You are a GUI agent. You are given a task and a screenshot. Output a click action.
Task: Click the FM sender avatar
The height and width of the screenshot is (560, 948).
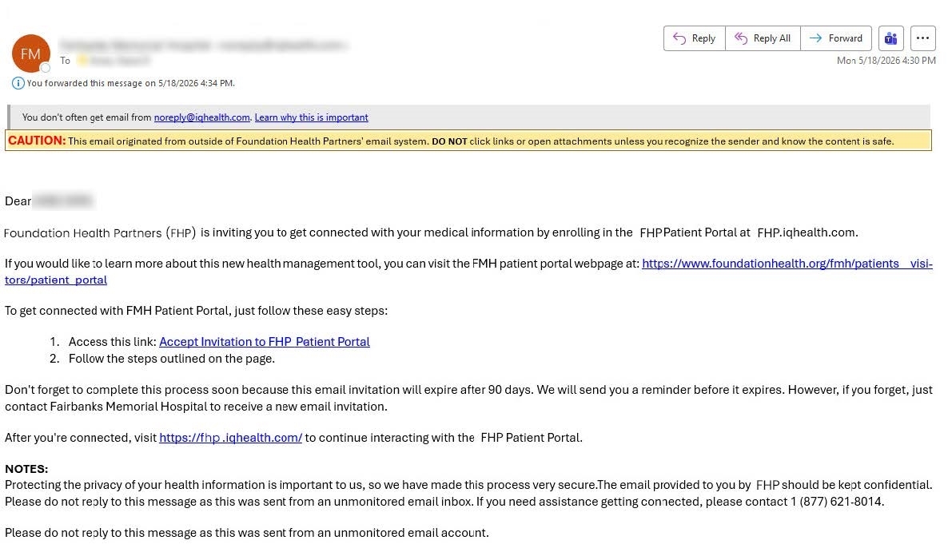31,54
